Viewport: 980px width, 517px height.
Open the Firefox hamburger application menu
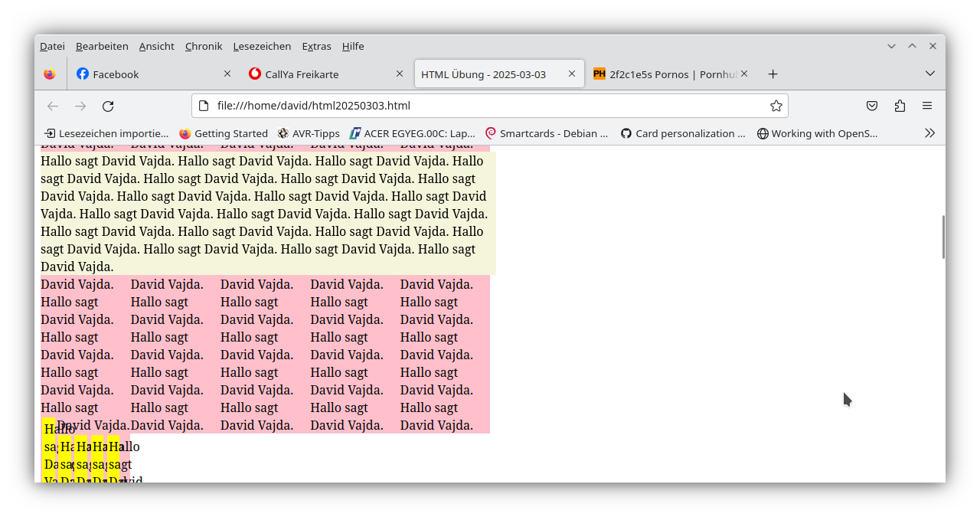point(927,106)
